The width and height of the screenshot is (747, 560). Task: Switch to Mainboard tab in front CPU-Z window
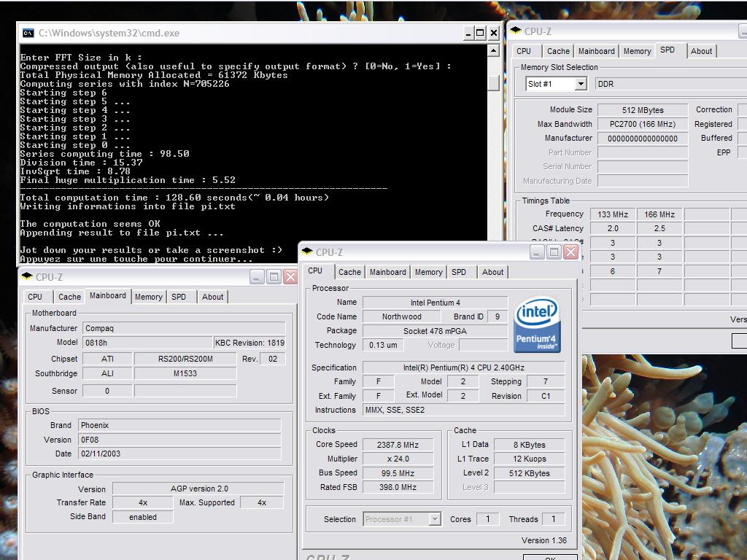point(388,272)
